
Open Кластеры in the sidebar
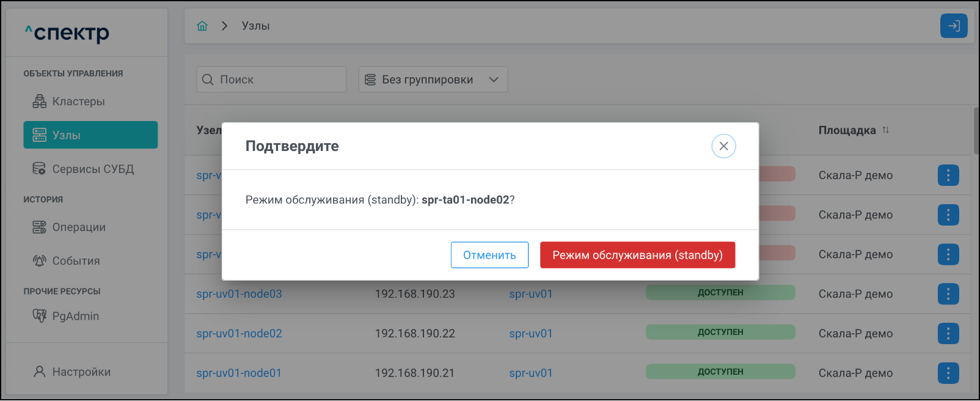tap(78, 101)
